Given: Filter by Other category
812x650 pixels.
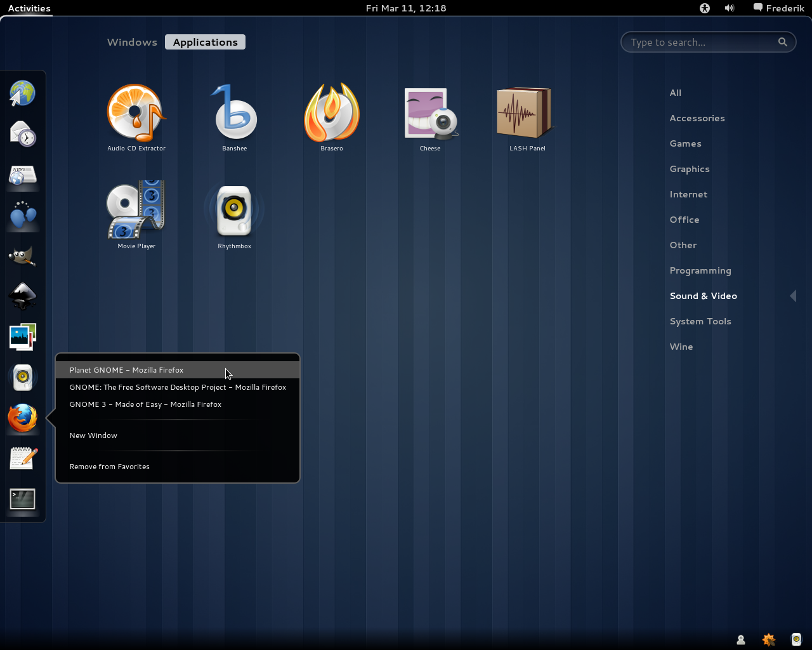Looking at the screenshot, I should pos(683,245).
